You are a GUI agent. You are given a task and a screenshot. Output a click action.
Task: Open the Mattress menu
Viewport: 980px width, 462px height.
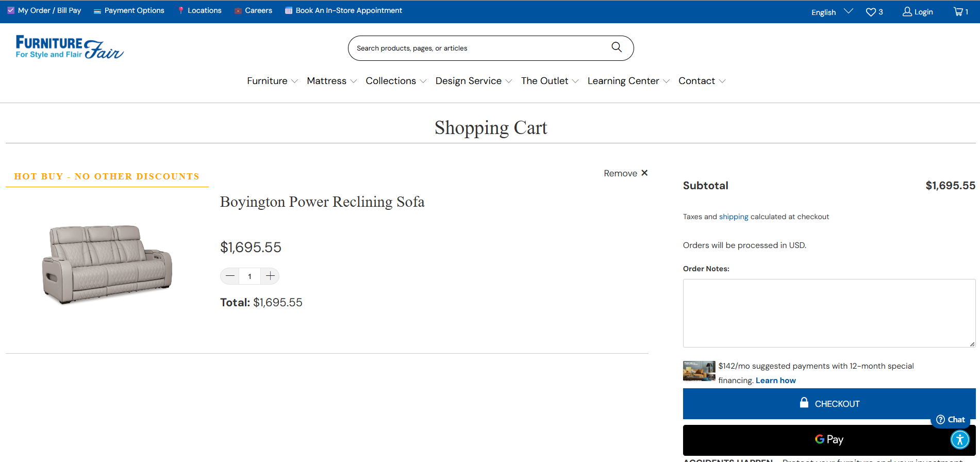[x=331, y=81]
